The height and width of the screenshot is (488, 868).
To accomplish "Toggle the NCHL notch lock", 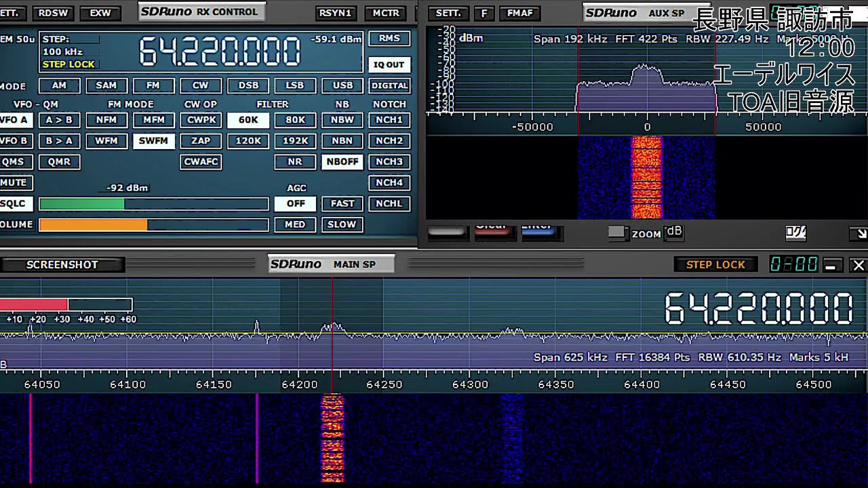I will [x=389, y=203].
